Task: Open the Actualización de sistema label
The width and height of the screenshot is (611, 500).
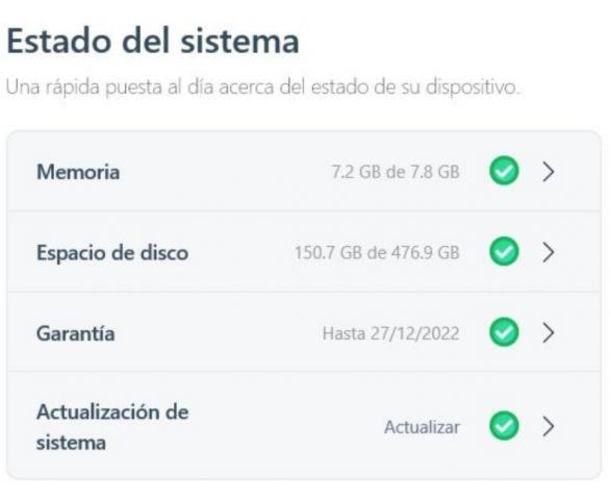Action: pos(100,425)
